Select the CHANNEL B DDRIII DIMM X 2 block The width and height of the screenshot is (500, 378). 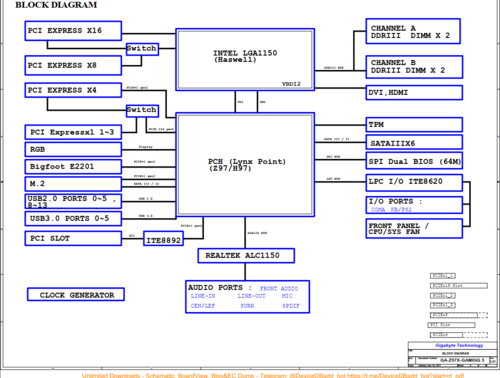pos(414,67)
